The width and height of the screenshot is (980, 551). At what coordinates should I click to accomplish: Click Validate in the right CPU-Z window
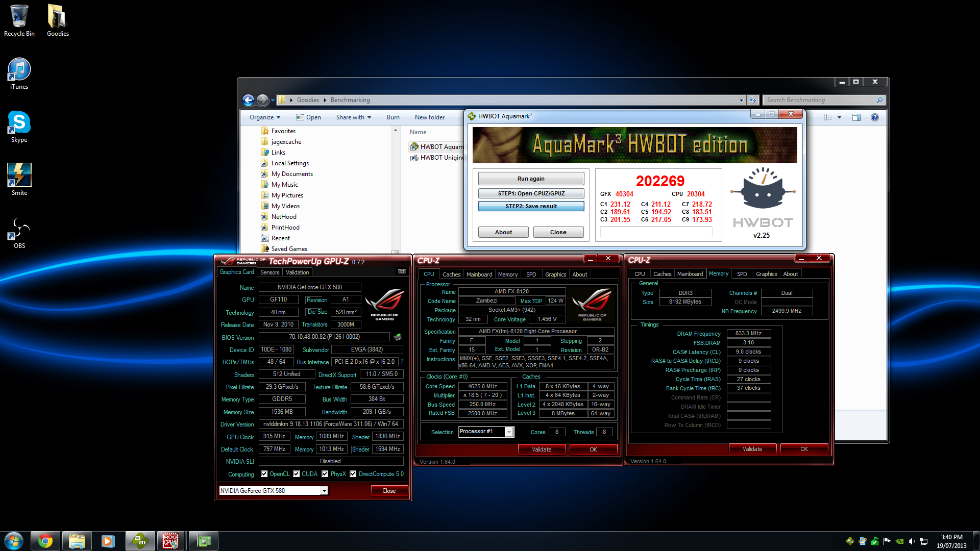point(752,449)
